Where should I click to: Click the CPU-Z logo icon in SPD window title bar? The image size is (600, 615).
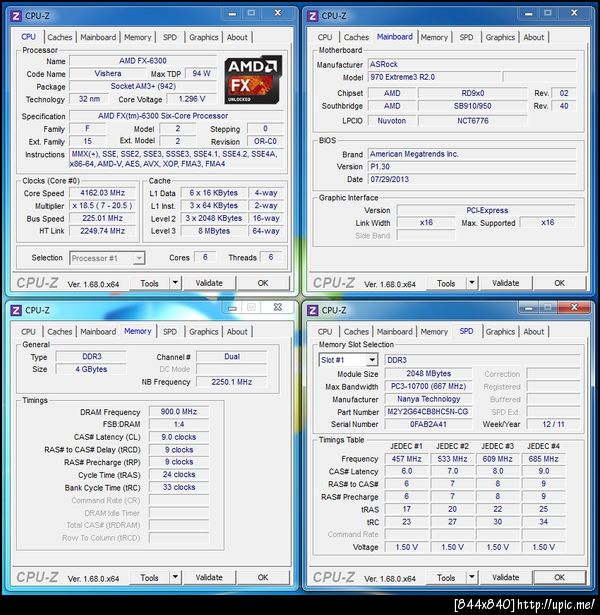point(313,311)
